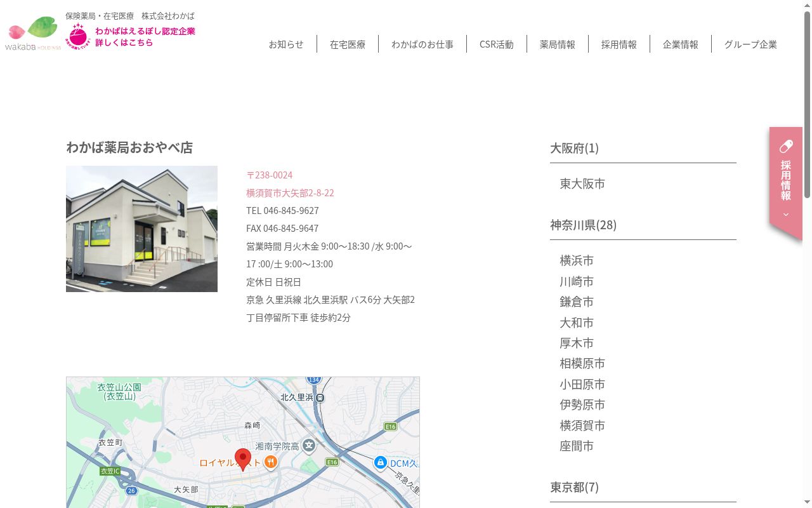The image size is (812, 508).
Task: Click the page vertical scrollbar thumb
Action: click(x=807, y=105)
